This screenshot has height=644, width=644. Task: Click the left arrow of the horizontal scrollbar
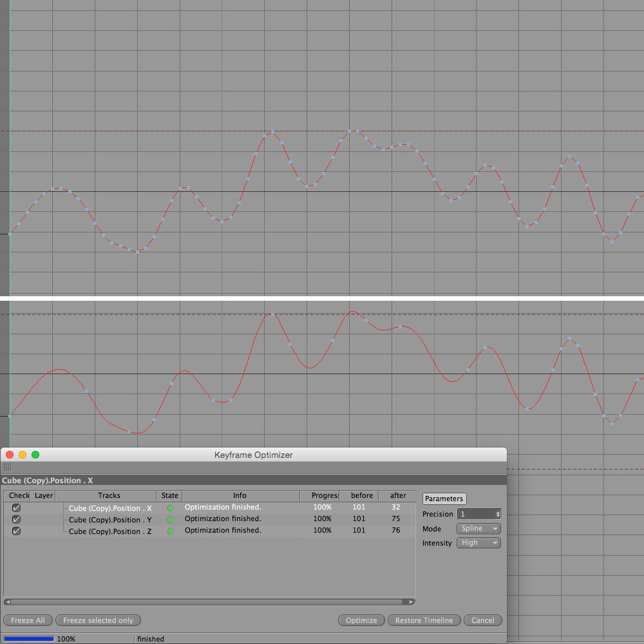click(x=7, y=601)
